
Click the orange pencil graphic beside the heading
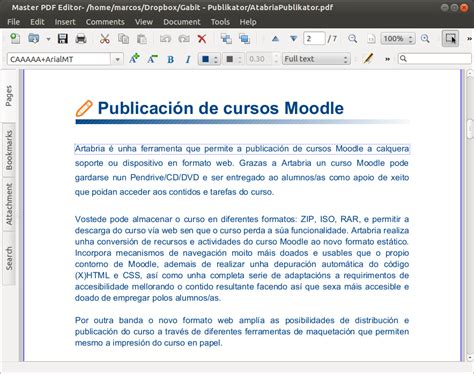pyautogui.click(x=84, y=108)
